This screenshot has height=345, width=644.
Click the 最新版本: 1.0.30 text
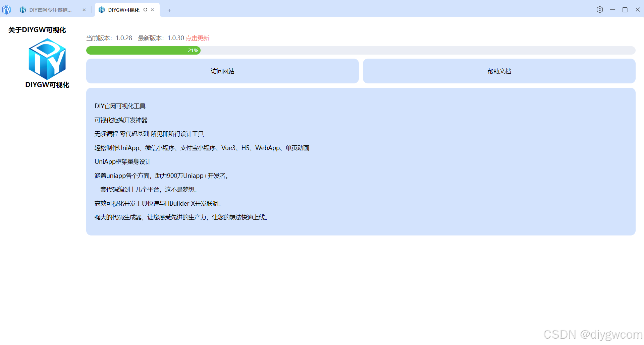pos(161,38)
